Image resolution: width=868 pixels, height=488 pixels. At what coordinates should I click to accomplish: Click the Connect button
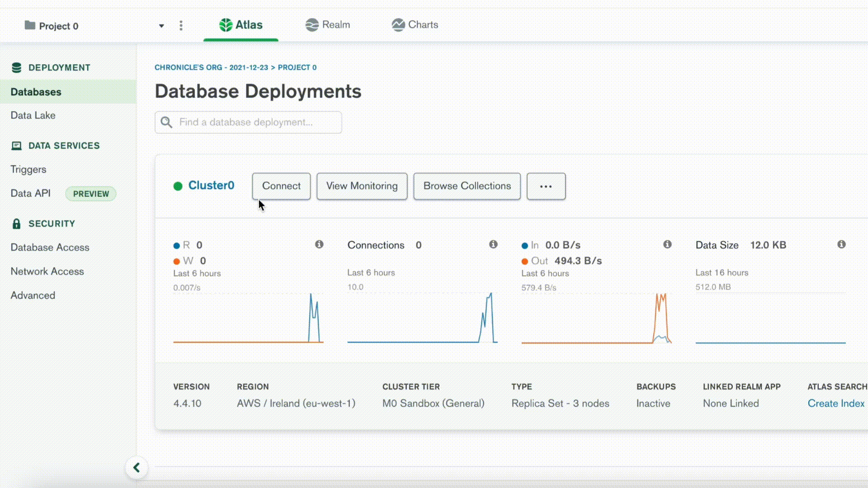(281, 186)
